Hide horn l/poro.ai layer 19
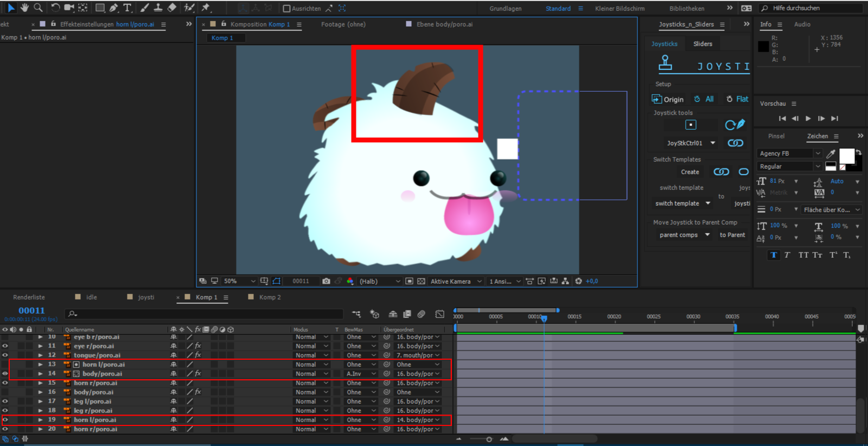Screen dimensions: 868x446 pyautogui.click(x=5, y=420)
